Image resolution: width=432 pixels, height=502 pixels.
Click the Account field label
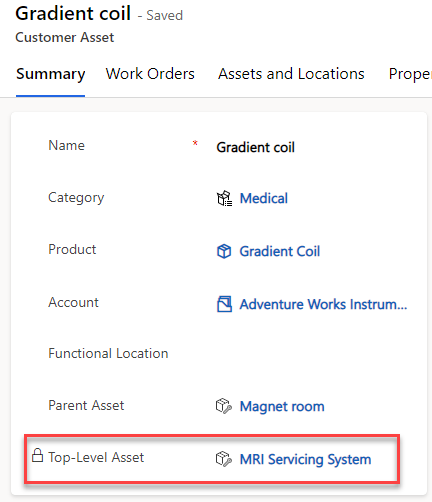pyautogui.click(x=74, y=302)
